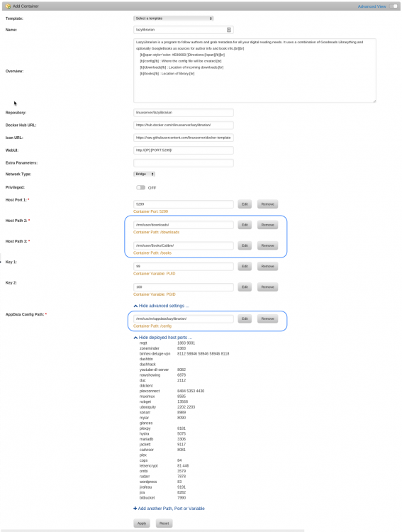Click the mariadb entry
This screenshot has height=532, width=402.
pos(146,439)
